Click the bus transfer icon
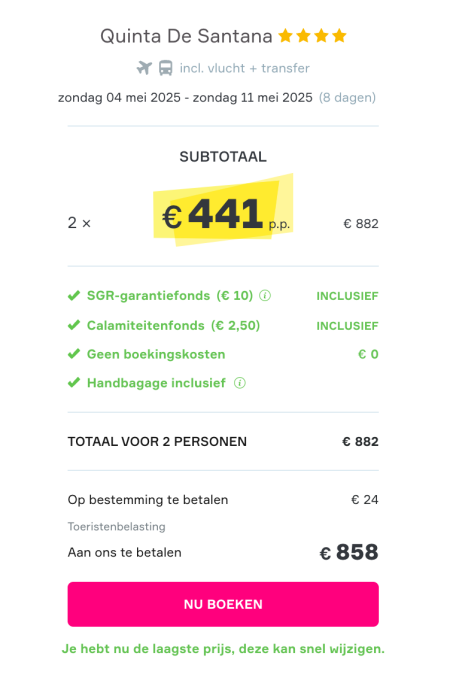This screenshot has height=680, width=450. click(x=165, y=68)
